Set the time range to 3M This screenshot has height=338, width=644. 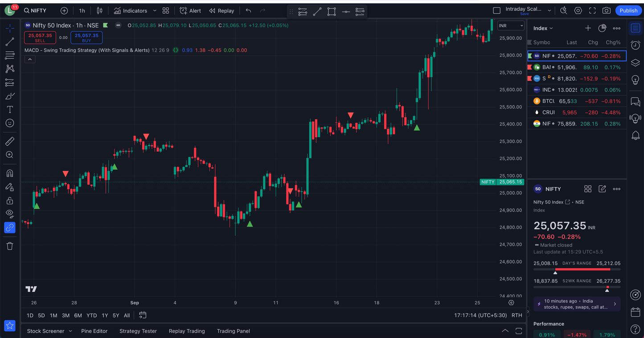(66, 315)
